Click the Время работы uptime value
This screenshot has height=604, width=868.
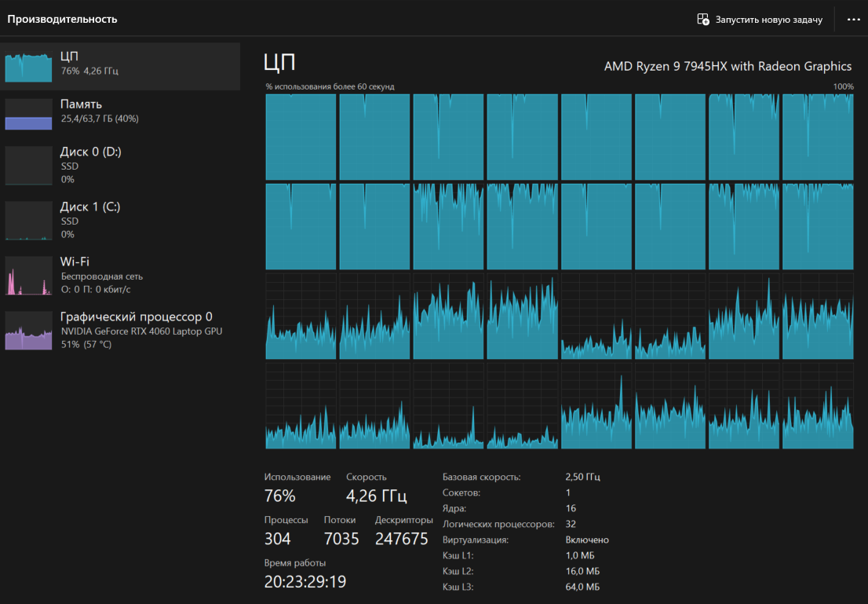[305, 582]
